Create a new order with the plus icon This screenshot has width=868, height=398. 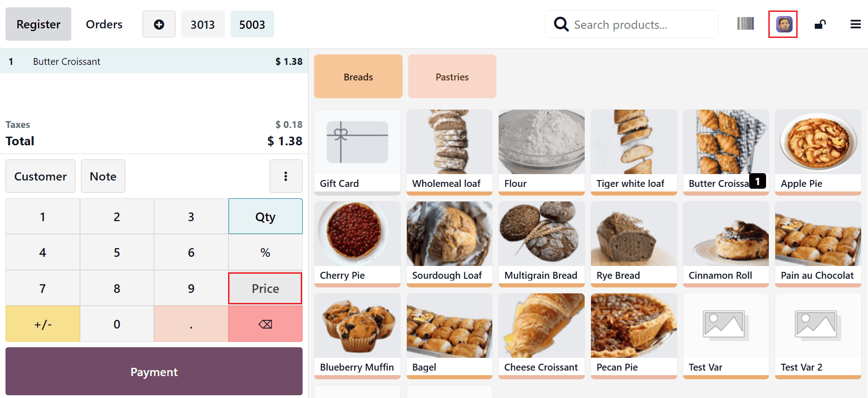(x=159, y=24)
